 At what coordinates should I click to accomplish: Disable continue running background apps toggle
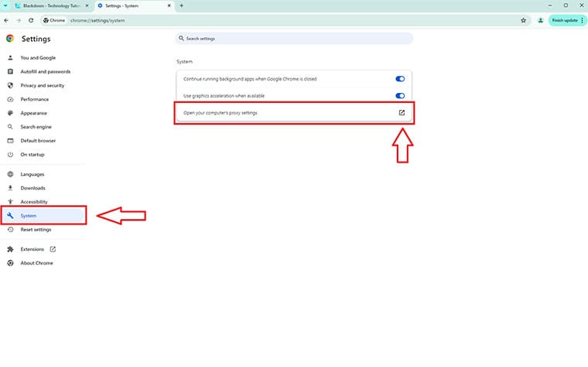pyautogui.click(x=400, y=79)
